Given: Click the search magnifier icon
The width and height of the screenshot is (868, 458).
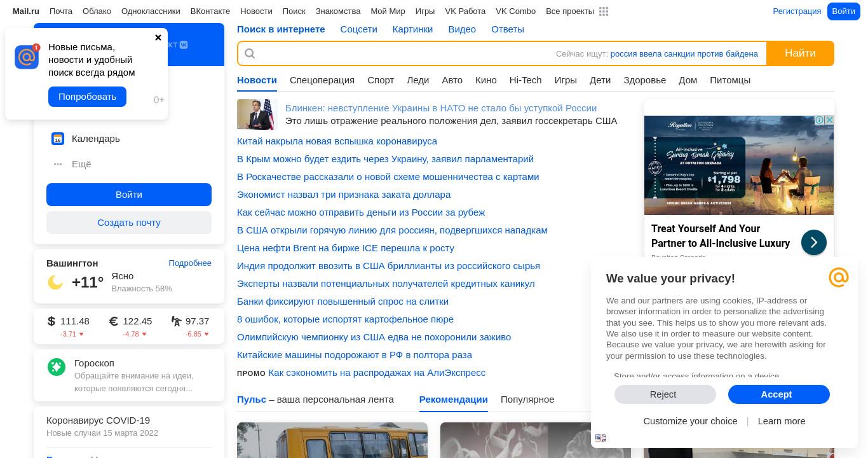Looking at the screenshot, I should pos(250,53).
